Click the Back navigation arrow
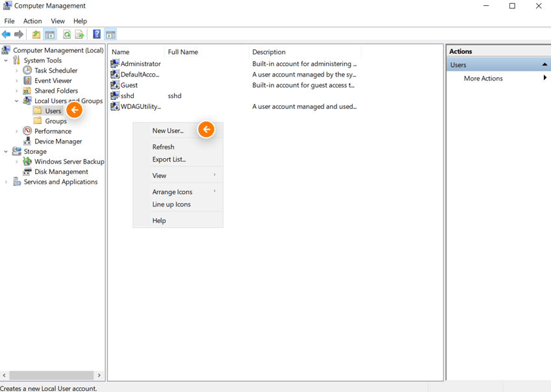 click(x=8, y=34)
